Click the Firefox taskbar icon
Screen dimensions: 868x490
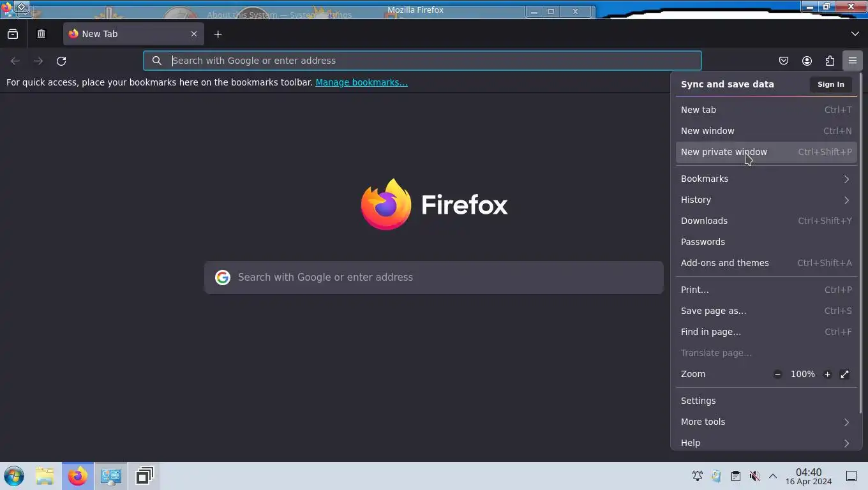point(78,476)
